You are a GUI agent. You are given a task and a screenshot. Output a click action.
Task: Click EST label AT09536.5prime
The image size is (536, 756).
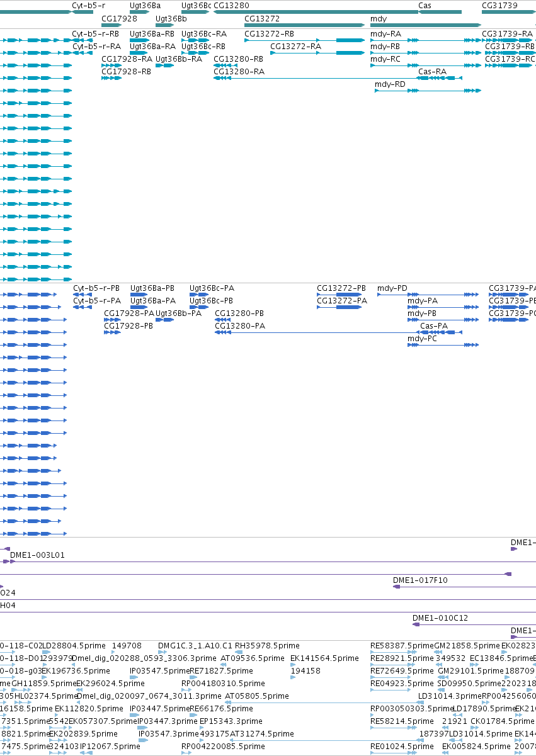(251, 658)
